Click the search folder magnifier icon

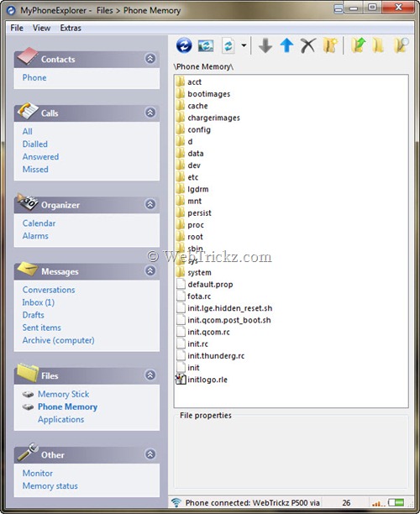[x=401, y=45]
